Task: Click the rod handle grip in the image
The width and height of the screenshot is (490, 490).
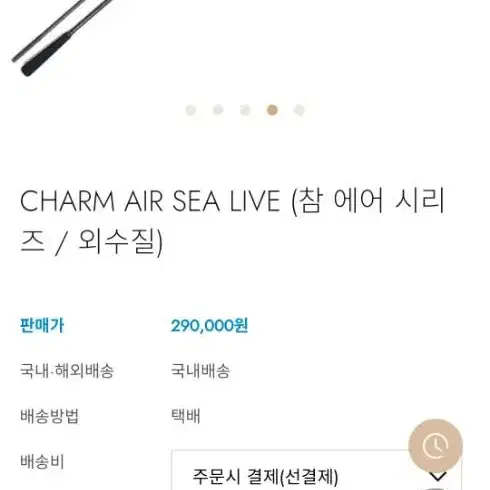Action: pos(46,55)
